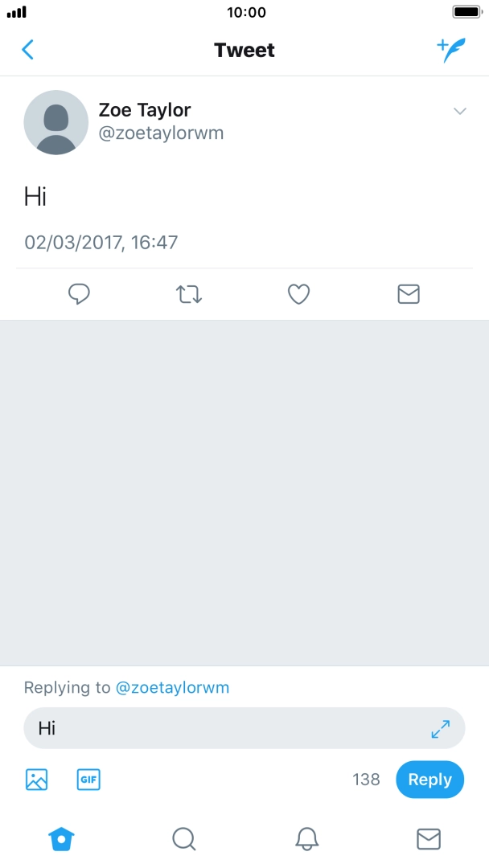Screen dimensions: 489x868
Task: Tap the Reply button to send
Action: pyautogui.click(x=429, y=779)
